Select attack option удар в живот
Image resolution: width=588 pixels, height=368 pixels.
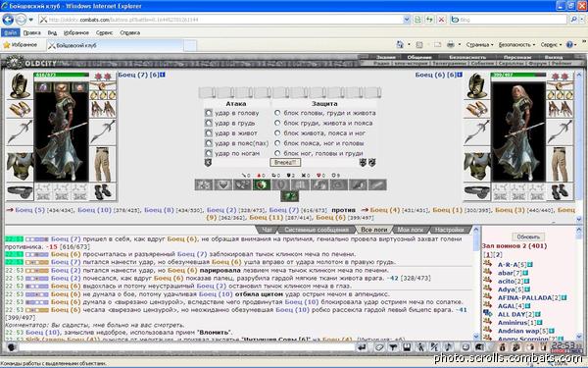tap(209, 132)
